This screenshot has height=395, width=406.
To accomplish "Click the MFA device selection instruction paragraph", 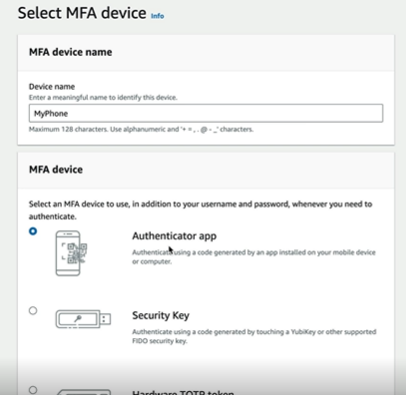I will 200,210.
